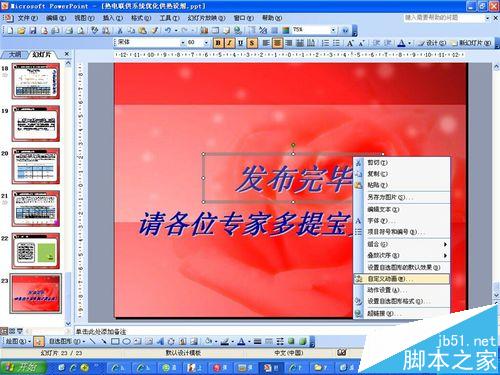Click the Select Objects pointer icon
Screen dimensions: 500x375
[39, 341]
